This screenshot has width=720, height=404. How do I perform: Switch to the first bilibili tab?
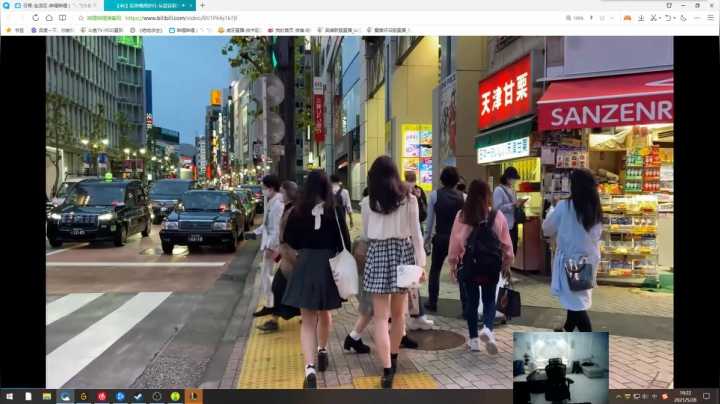click(56, 6)
